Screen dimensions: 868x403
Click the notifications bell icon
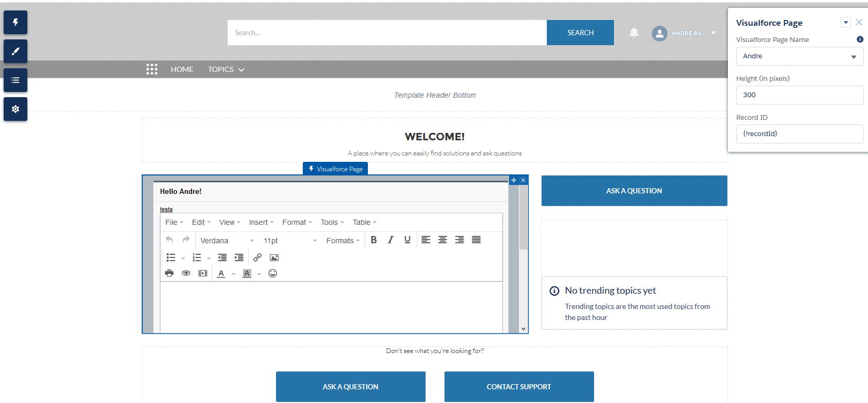tap(634, 33)
